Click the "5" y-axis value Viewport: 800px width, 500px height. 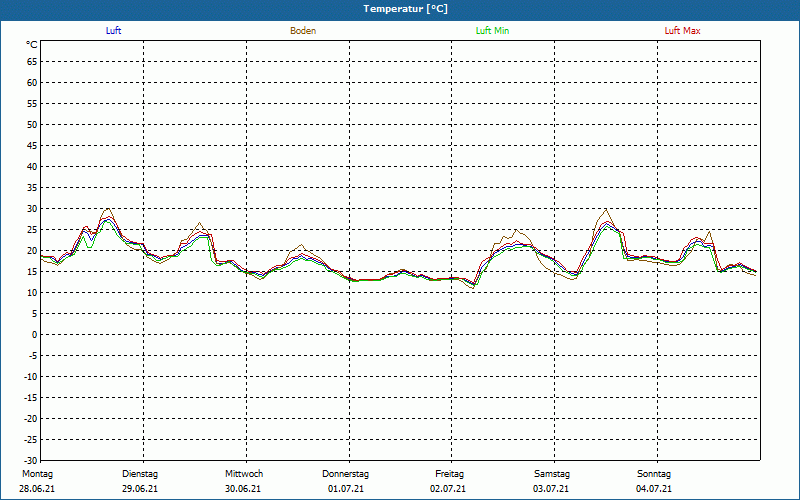click(35, 314)
